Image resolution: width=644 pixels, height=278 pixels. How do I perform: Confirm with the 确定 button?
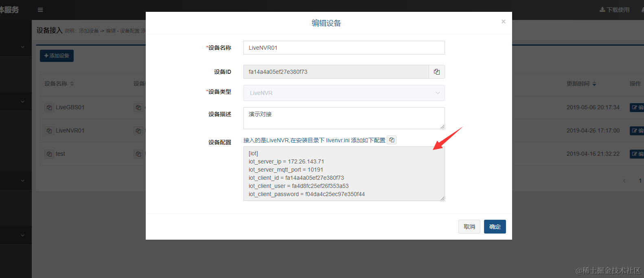coord(495,227)
